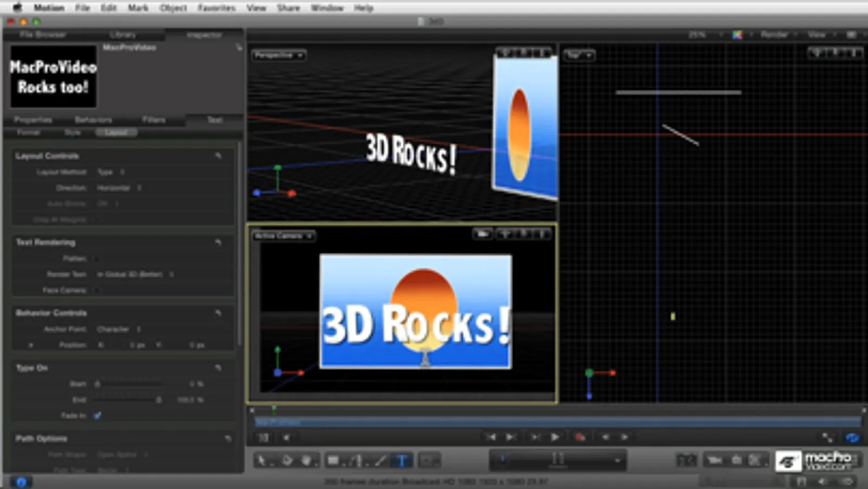Open the Apple menu

(x=17, y=8)
